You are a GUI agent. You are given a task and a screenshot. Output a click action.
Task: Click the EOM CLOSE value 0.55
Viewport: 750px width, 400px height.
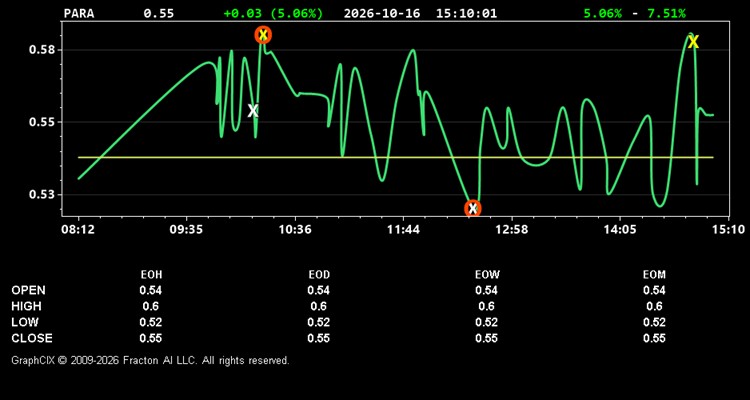654,338
